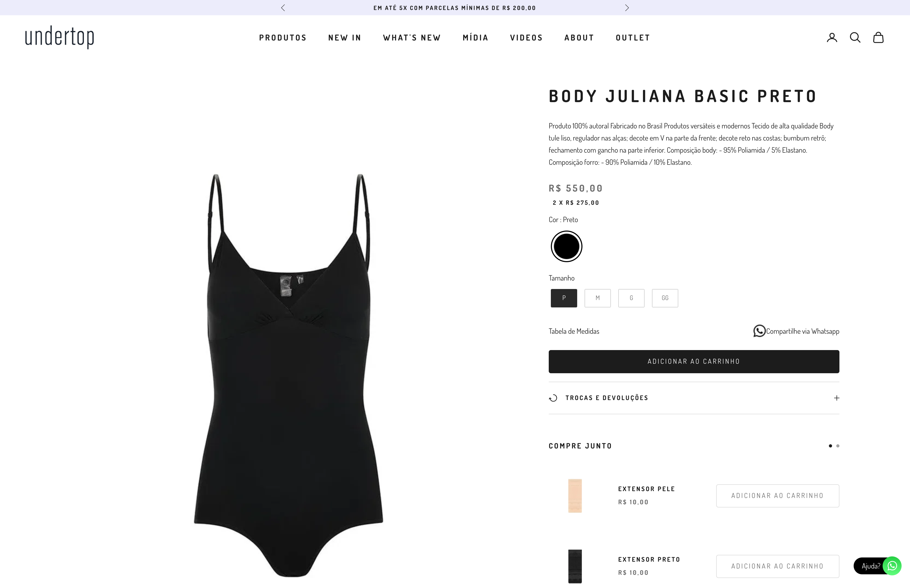Click the WhatsApp share icon

pos(759,331)
